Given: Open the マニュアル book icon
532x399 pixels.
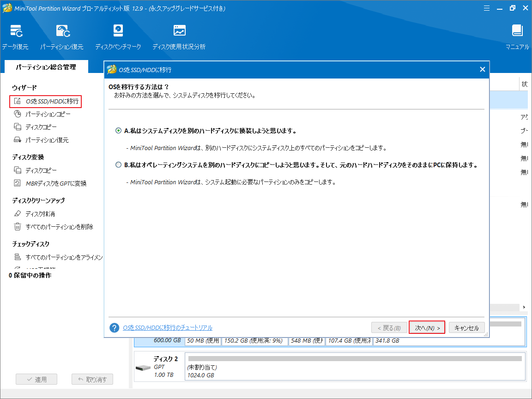Looking at the screenshot, I should click(x=517, y=31).
